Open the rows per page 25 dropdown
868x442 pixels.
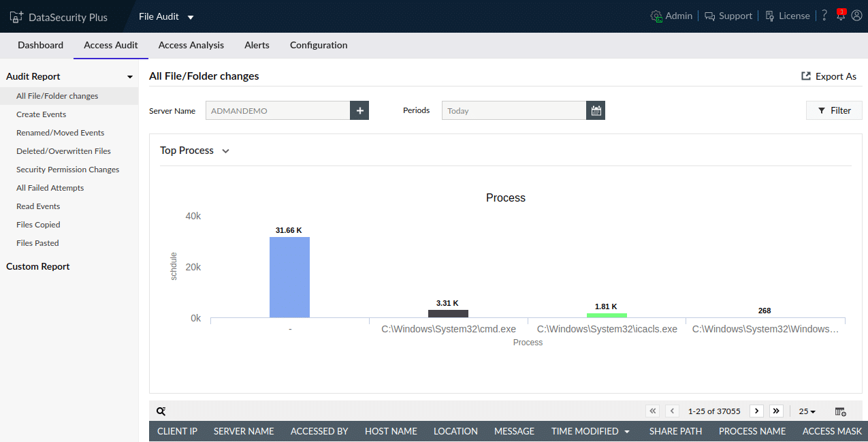point(807,411)
